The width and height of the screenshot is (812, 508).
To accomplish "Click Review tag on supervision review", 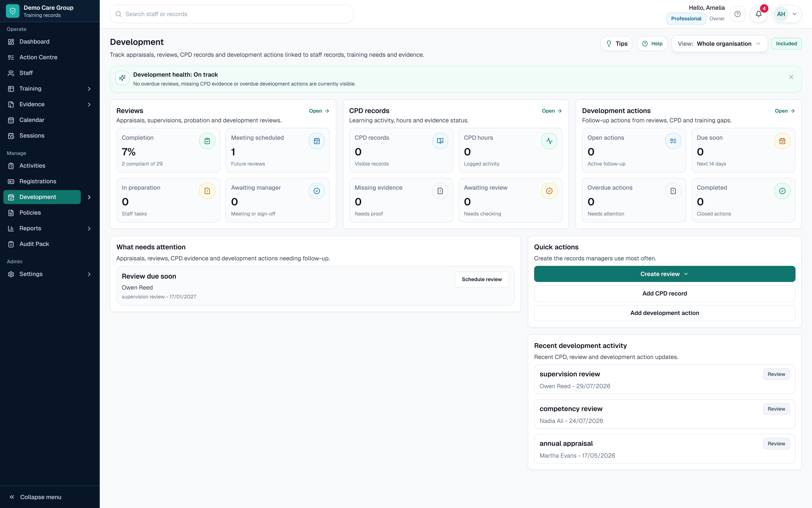I will (776, 374).
